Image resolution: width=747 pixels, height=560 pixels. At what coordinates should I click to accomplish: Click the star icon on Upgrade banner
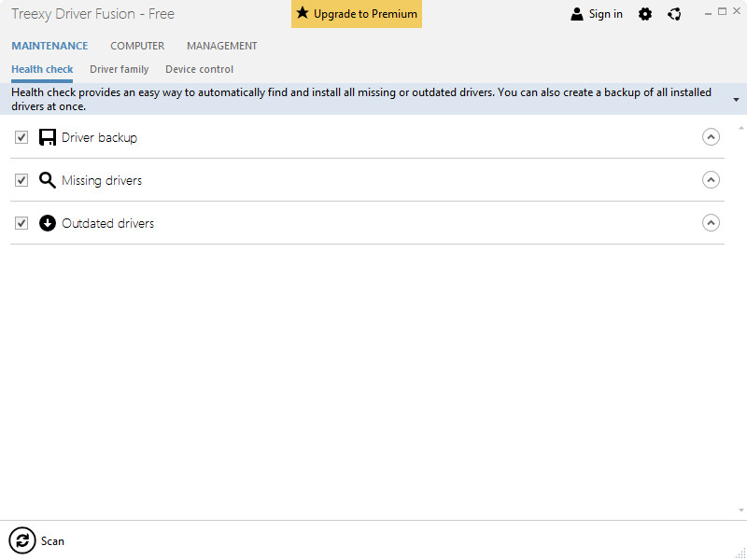click(303, 13)
